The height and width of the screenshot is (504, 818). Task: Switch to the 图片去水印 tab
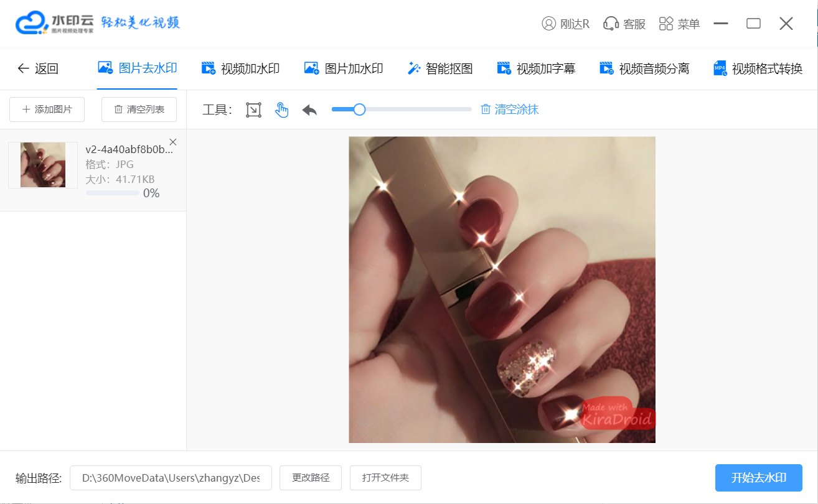138,68
